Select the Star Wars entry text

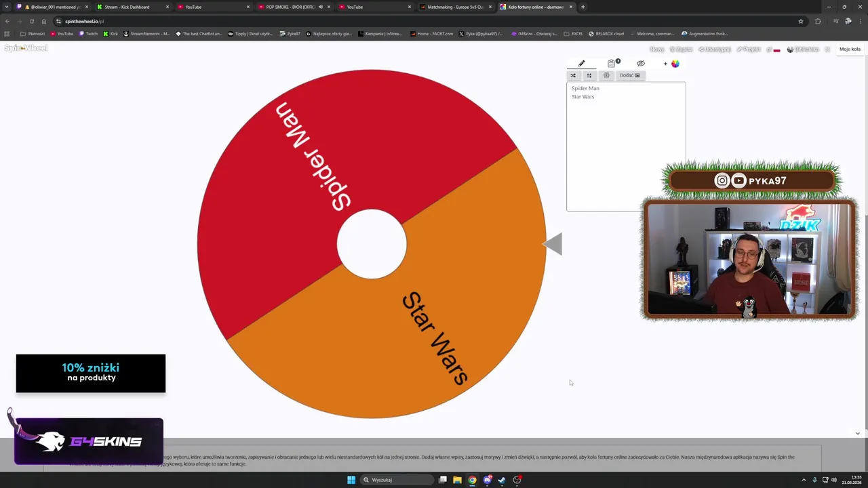tap(583, 96)
